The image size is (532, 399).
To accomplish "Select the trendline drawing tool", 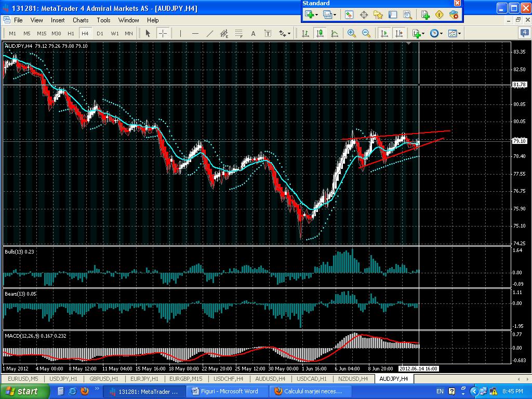I will [x=210, y=33].
